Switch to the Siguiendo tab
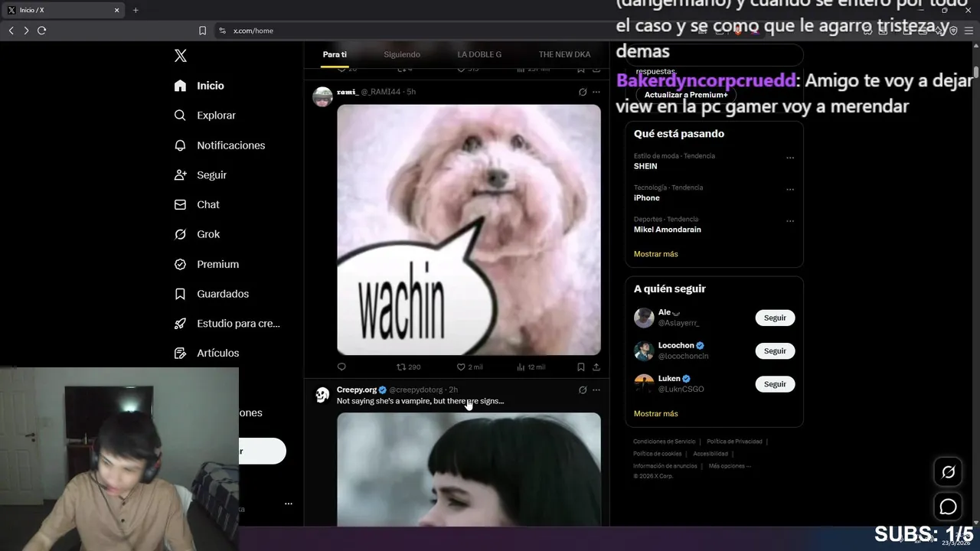 coord(402,54)
